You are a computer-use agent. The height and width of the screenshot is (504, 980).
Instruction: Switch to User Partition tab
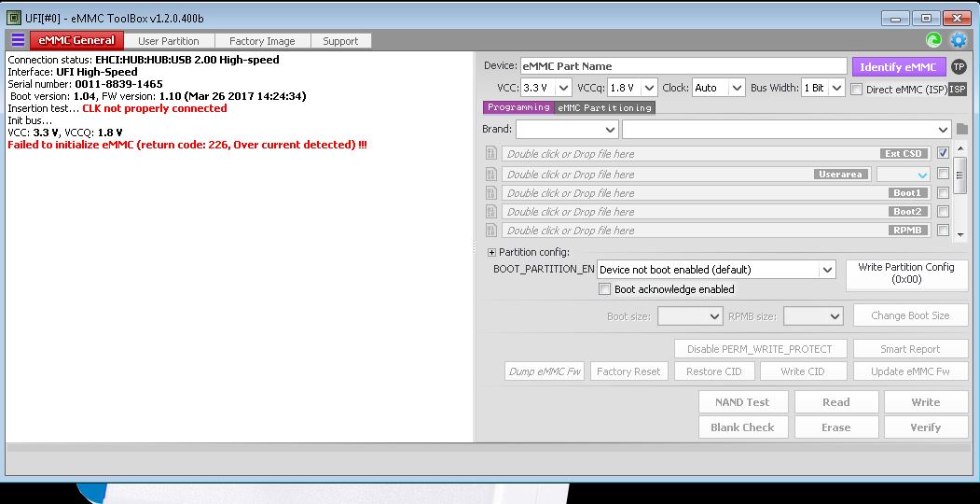click(169, 41)
